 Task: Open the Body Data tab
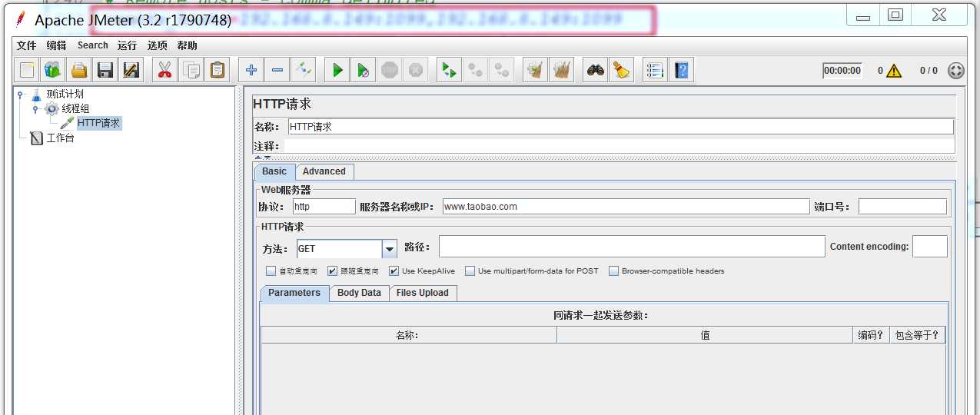[359, 293]
